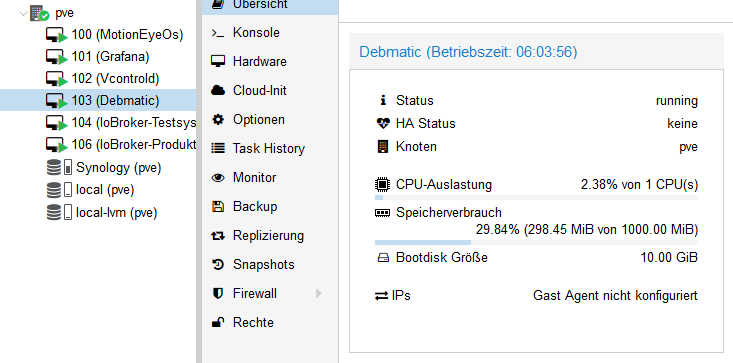Click the '29.84% (298.45 MiB von 1000.00 MiB)' text

(x=587, y=230)
